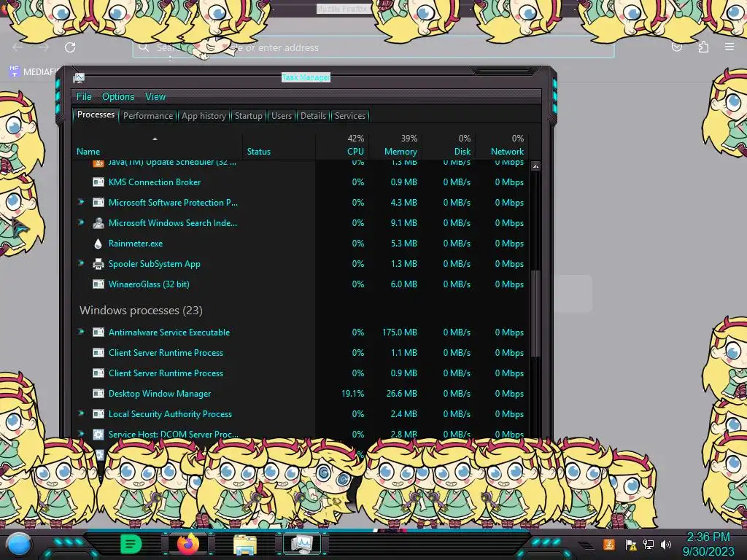Switch to the Performance tab
This screenshot has height=560, width=747.
pyautogui.click(x=147, y=116)
